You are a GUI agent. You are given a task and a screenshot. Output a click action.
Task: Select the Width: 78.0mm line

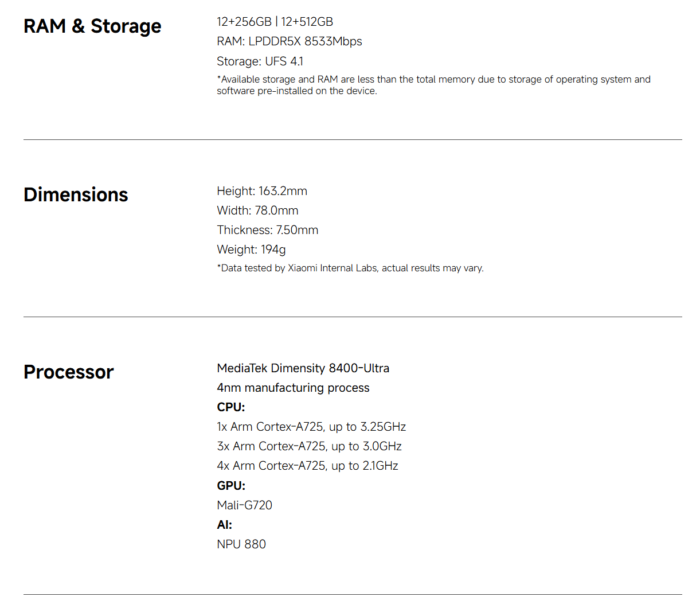click(257, 210)
